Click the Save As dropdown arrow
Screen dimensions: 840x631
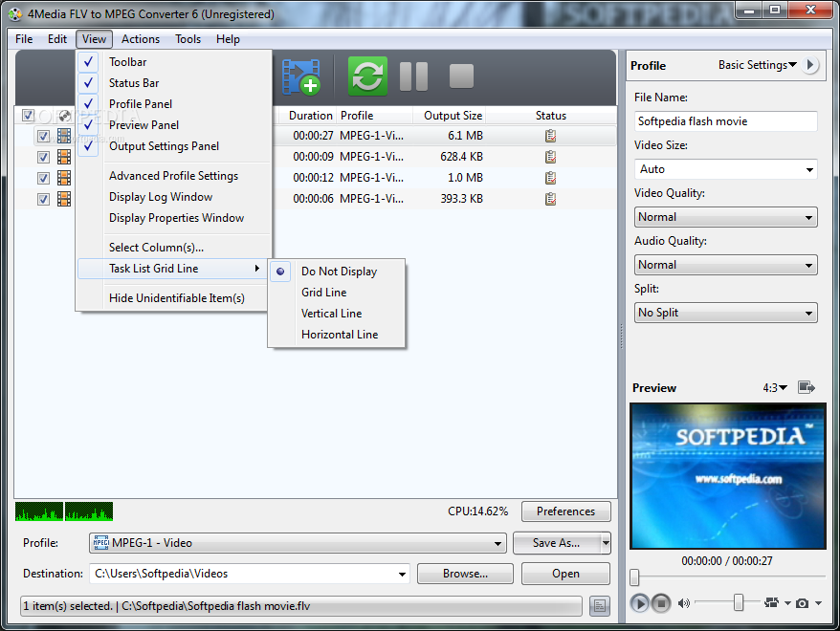(x=606, y=543)
